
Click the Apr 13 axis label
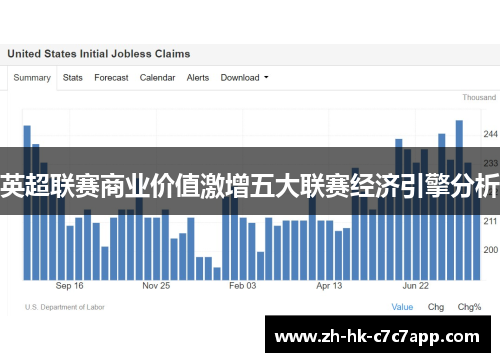click(329, 286)
